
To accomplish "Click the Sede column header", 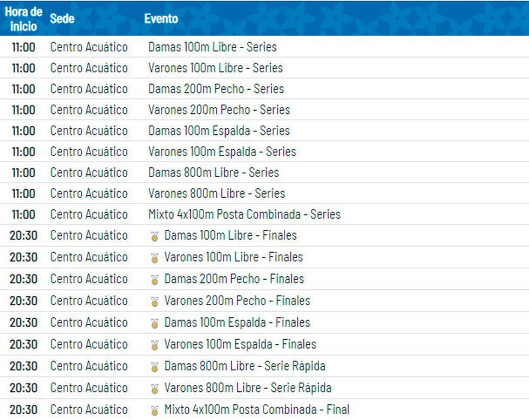I will pos(62,18).
